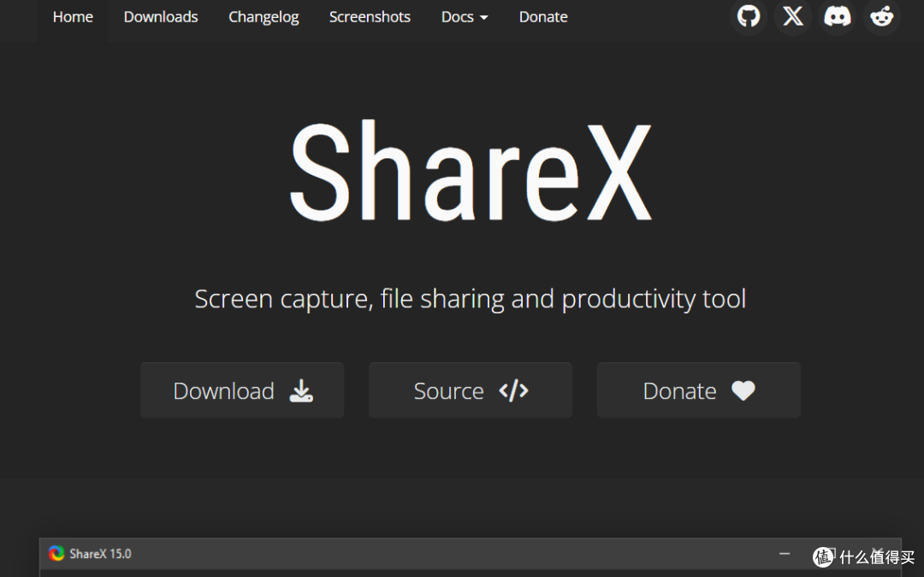Click the large ShareX heading
This screenshot has width=924, height=577.
tap(471, 171)
